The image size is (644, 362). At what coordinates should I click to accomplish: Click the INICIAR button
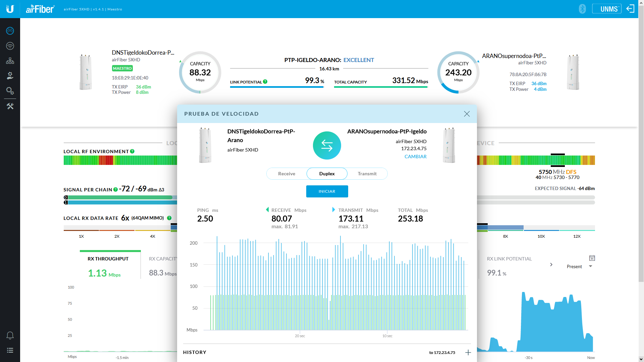327,191
